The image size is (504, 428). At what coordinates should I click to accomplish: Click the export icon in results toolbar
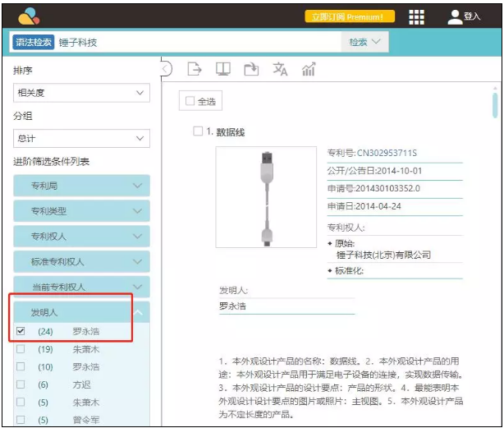(x=195, y=69)
